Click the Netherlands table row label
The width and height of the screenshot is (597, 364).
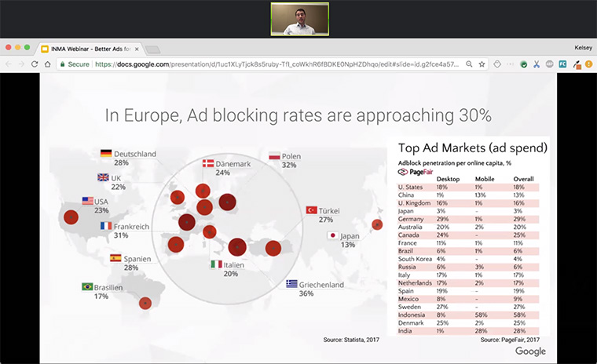pos(415,282)
